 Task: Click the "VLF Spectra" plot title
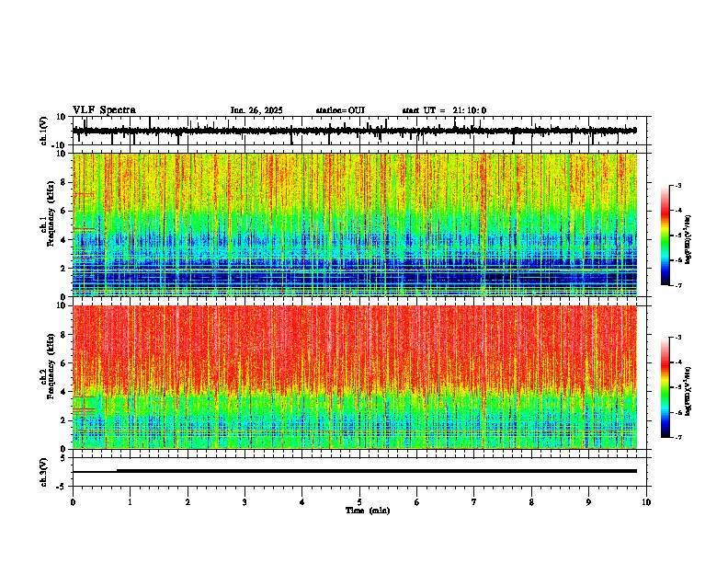(x=104, y=110)
